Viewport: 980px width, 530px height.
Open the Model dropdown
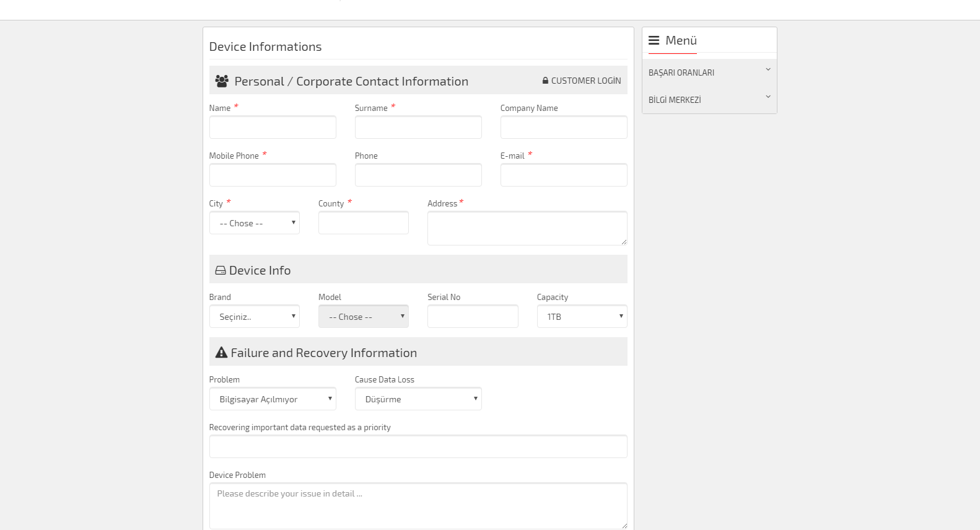click(363, 317)
